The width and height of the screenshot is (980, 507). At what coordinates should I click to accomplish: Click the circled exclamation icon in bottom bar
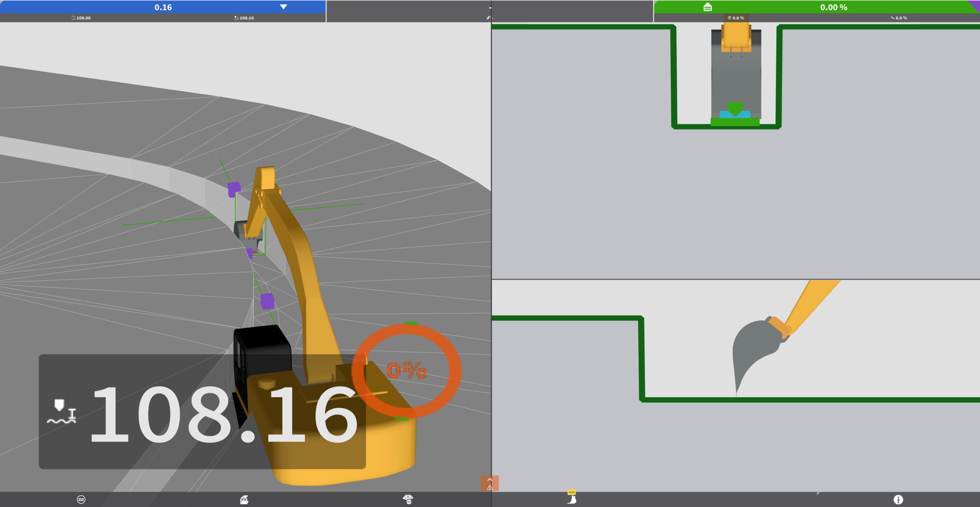click(898, 499)
